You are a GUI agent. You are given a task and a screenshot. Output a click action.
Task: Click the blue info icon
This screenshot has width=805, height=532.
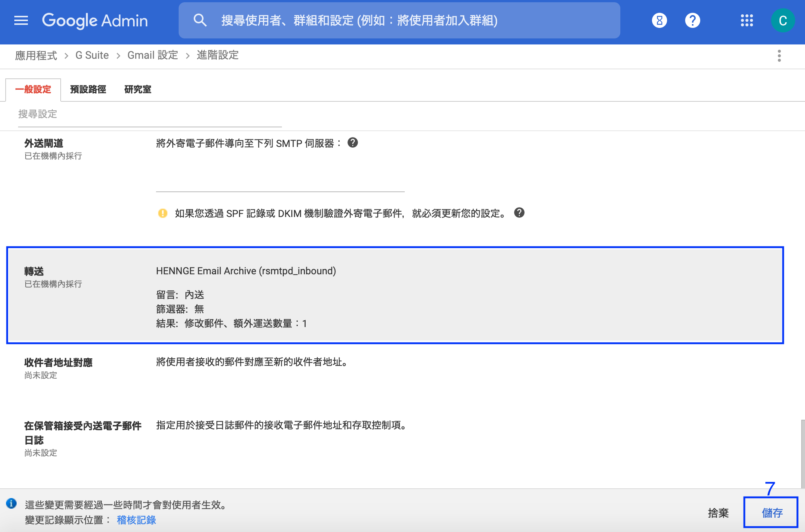[x=11, y=503]
